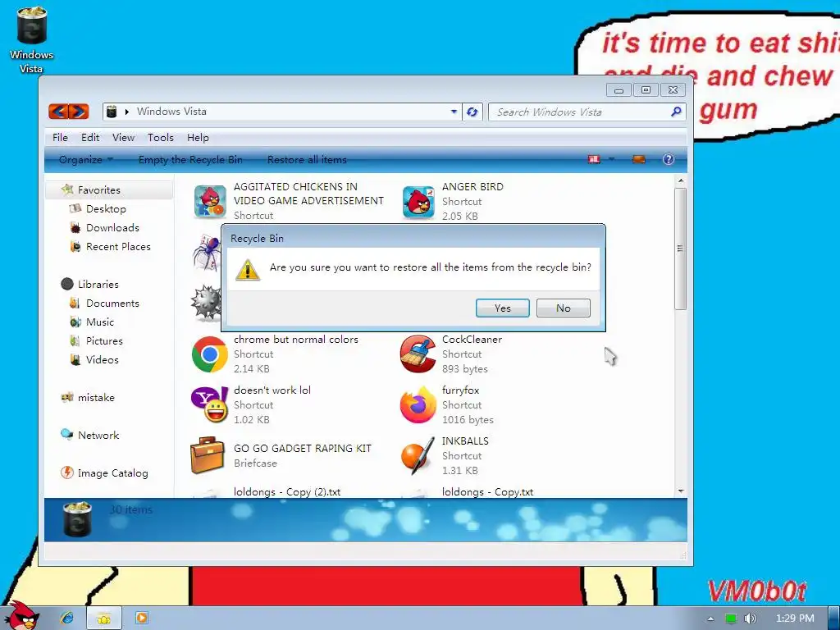Select the chrome but normal colors icon
The image size is (840, 630).
pos(209,354)
